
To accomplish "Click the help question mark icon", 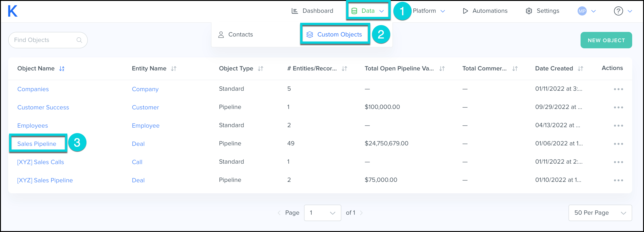I will [618, 11].
